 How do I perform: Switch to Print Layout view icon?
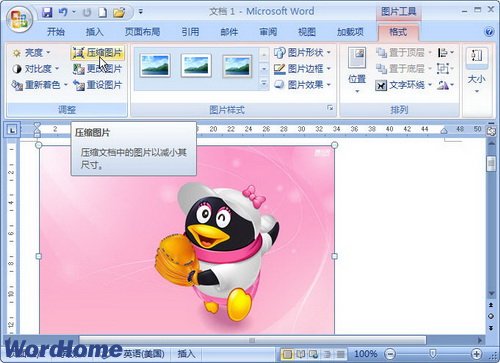287,354
